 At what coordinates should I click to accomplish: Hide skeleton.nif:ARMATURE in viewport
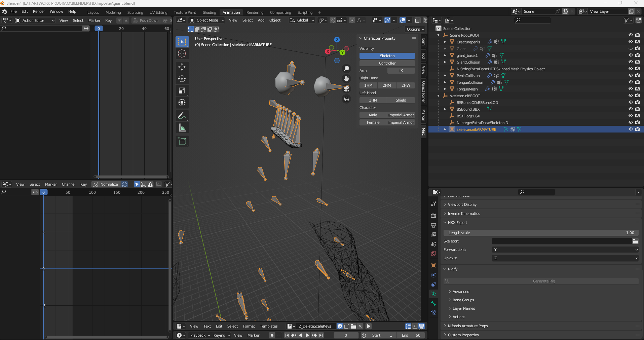(631, 129)
